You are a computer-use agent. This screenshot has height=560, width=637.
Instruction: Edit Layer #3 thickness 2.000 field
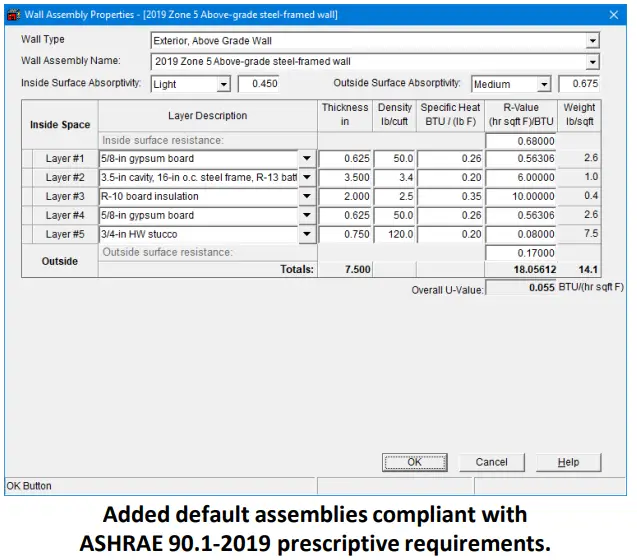pyautogui.click(x=345, y=196)
